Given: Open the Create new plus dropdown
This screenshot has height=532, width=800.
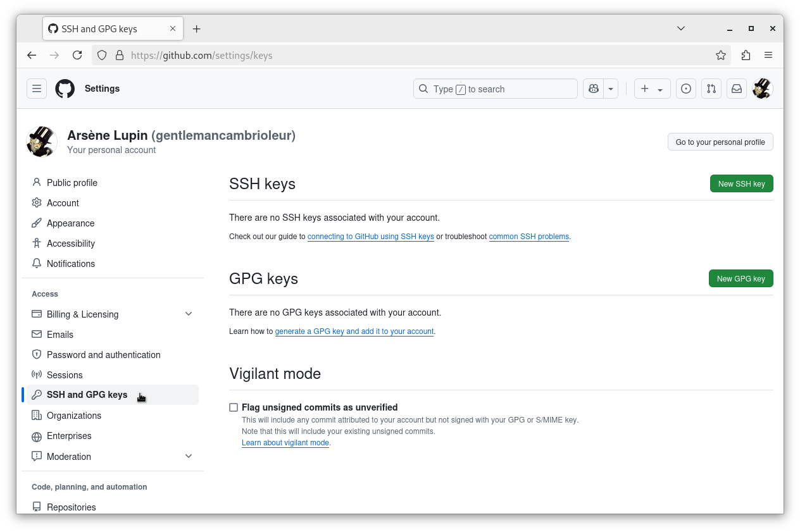Looking at the screenshot, I should click(x=652, y=89).
